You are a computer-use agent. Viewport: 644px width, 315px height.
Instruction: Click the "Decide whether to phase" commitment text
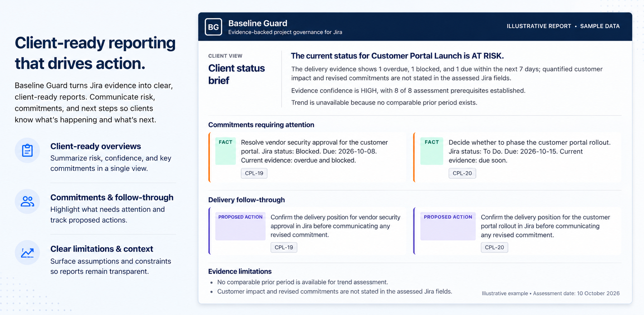pyautogui.click(x=529, y=151)
